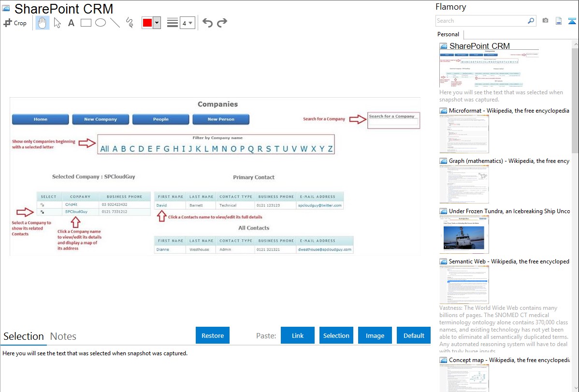Click the line thickness bars icon
Screen dimensions: 579x392
click(172, 23)
